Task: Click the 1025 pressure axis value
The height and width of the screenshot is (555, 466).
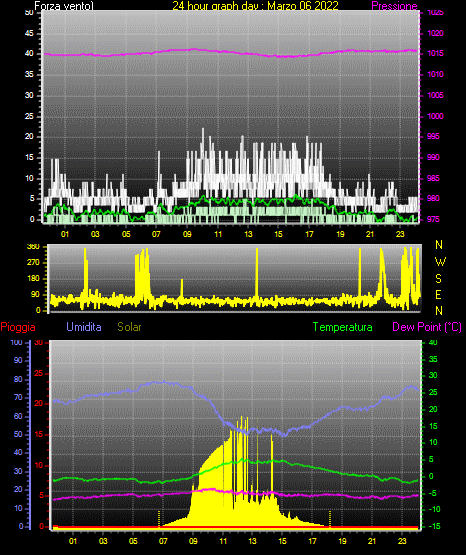Action: pos(435,13)
